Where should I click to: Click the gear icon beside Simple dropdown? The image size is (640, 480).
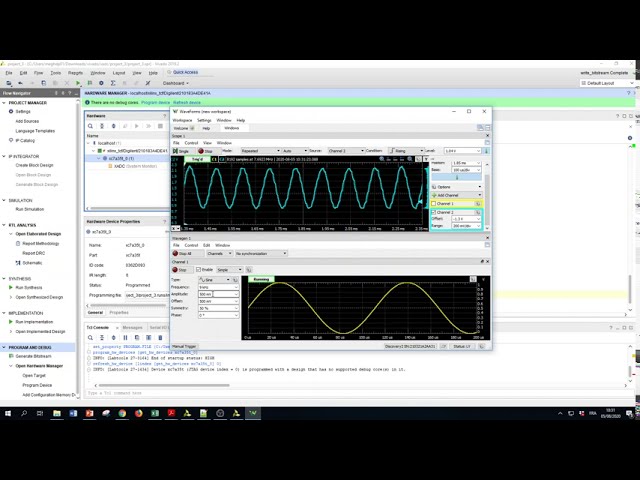[x=249, y=270]
